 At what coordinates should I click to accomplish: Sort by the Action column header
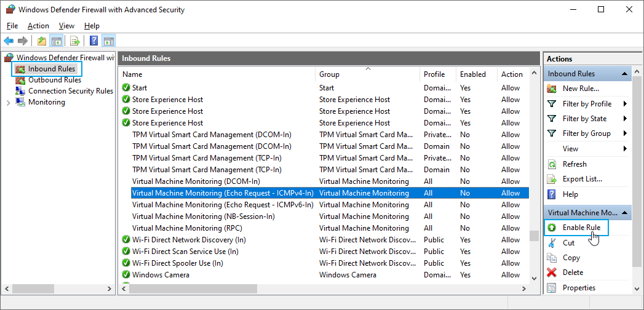click(513, 74)
